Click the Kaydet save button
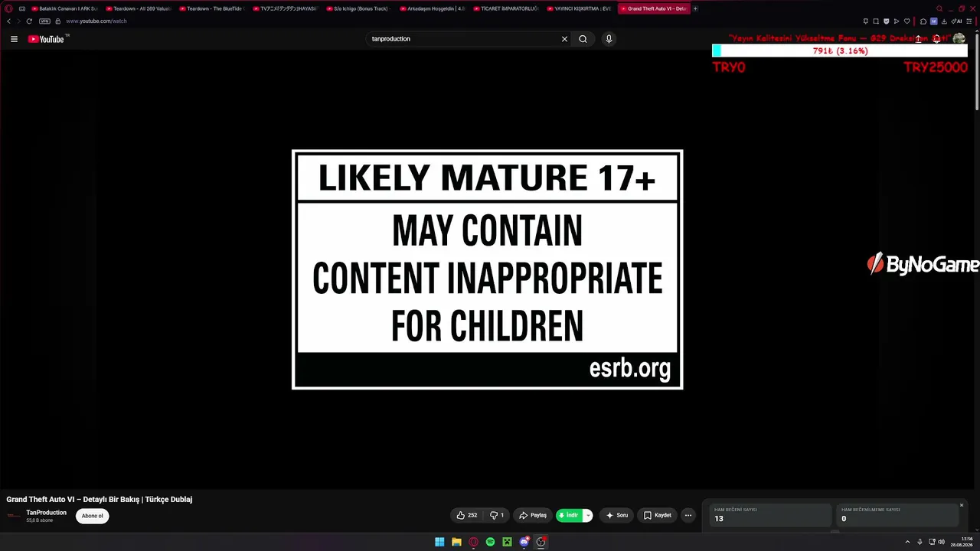 658,516
